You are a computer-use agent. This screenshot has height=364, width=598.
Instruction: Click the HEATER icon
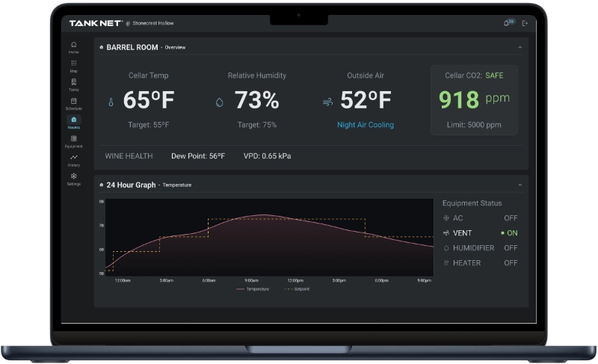pos(446,263)
